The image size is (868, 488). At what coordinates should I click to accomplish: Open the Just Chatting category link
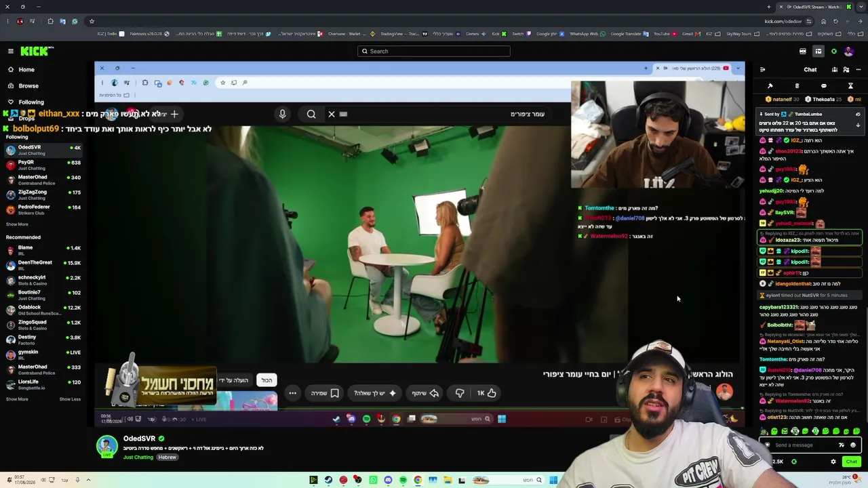(138, 457)
